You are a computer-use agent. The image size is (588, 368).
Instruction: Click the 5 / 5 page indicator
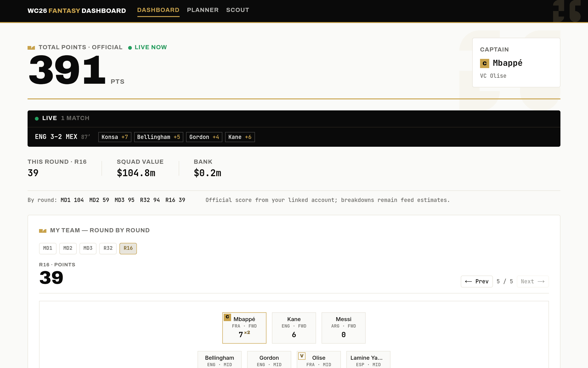pyautogui.click(x=505, y=281)
